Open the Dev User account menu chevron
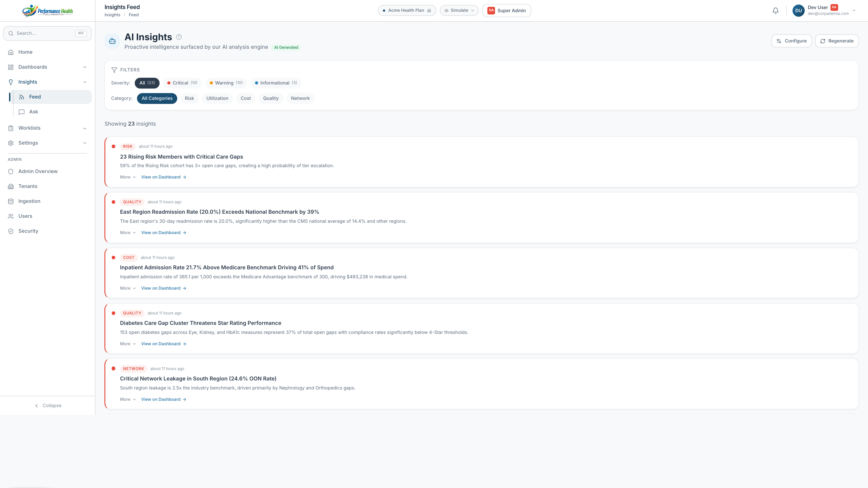868x488 pixels. point(854,10)
